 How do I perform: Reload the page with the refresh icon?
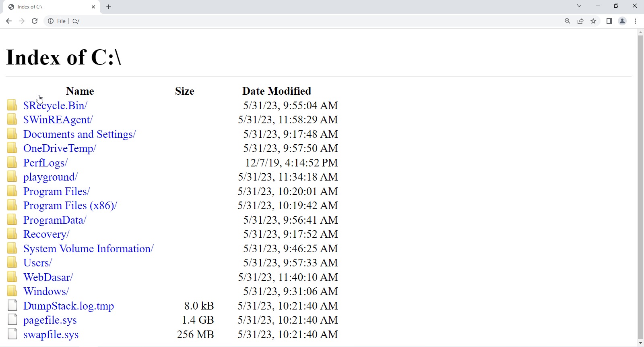click(x=35, y=21)
